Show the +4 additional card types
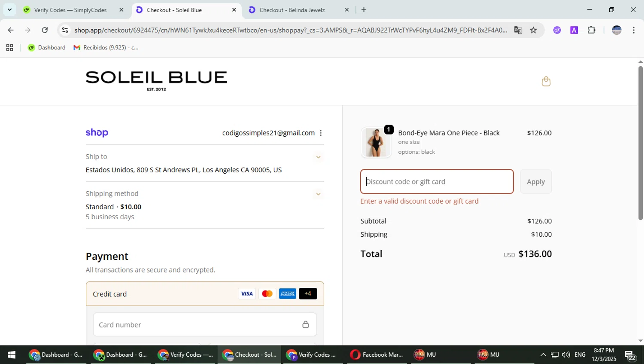This screenshot has width=644, height=364. [308, 294]
